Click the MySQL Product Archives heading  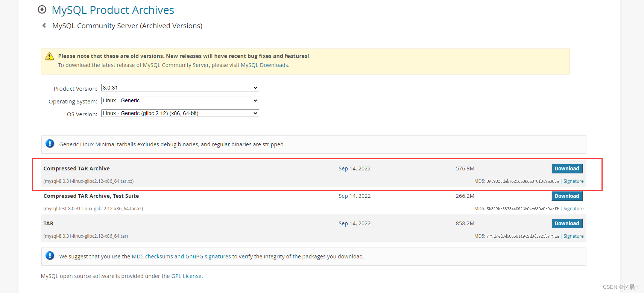113,10
